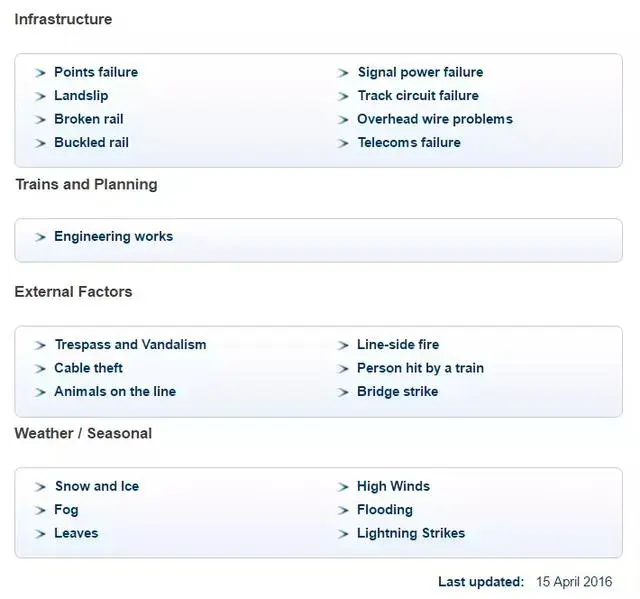The image size is (640, 599).
Task: Click the arrow icon beside Points failure
Action: [x=40, y=73]
